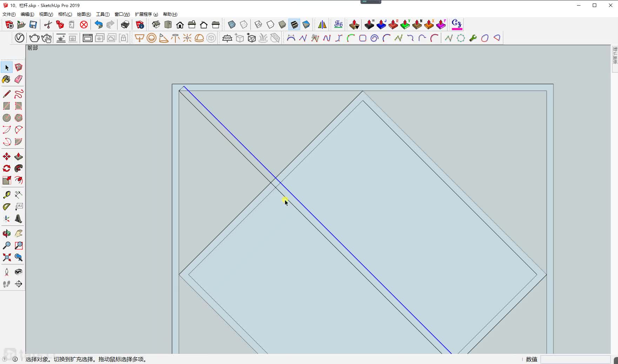The image size is (618, 364).
Task: Activate the Pan hand tool
Action: click(19, 234)
